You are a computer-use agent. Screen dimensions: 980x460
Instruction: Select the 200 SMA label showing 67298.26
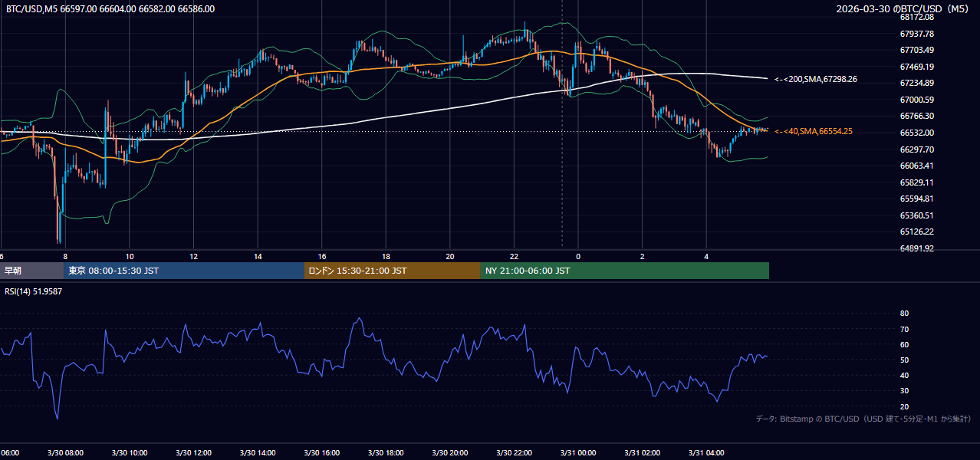click(x=816, y=79)
